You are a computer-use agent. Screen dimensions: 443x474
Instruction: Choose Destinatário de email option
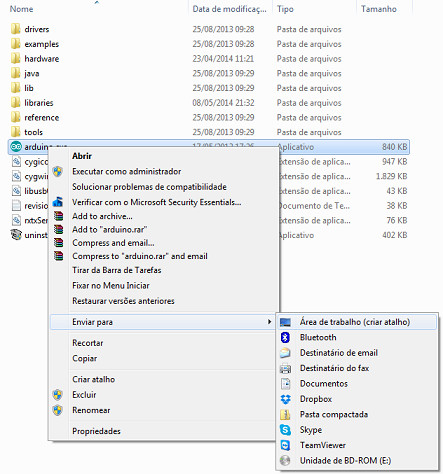(339, 353)
